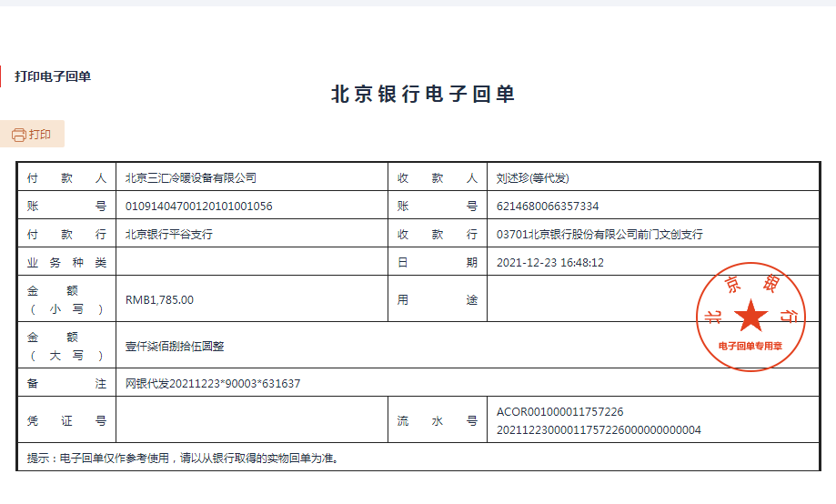Select paying bank 北京银行平谷支行
The height and width of the screenshot is (504, 836).
(x=169, y=235)
